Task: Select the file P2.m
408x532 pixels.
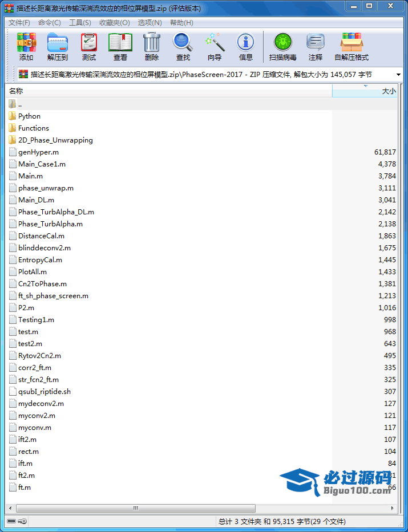Action: pyautogui.click(x=26, y=308)
